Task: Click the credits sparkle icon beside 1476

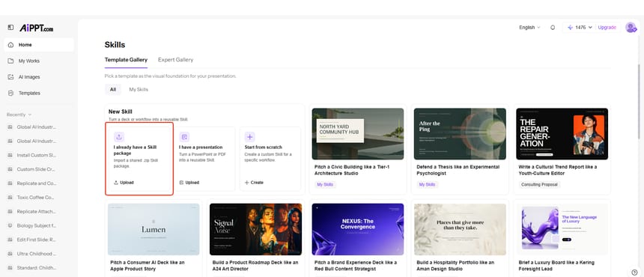Action: [570, 28]
